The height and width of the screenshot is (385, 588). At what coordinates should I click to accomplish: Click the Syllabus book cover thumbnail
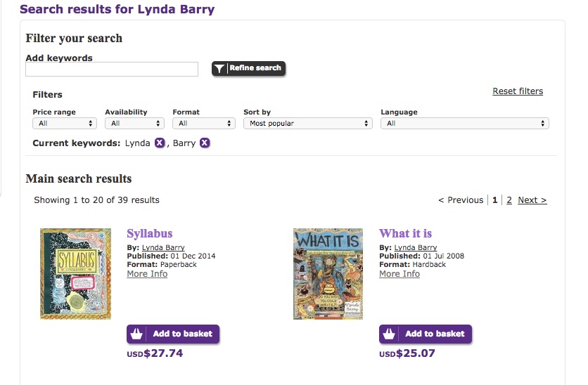tap(75, 273)
